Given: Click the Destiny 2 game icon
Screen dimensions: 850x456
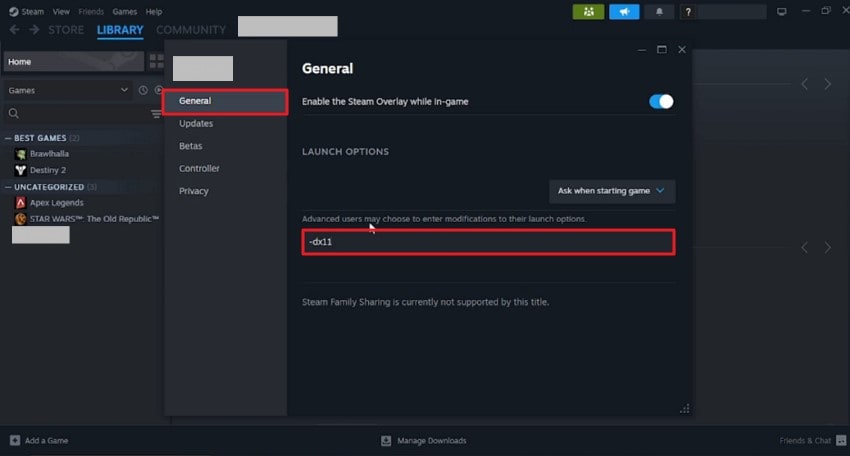Looking at the screenshot, I should pyautogui.click(x=21, y=170).
